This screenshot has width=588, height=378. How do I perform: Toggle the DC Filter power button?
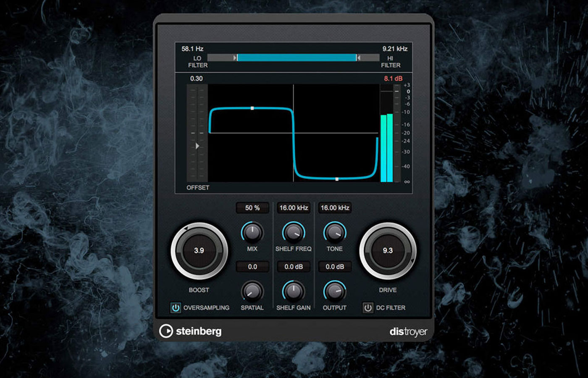pyautogui.click(x=368, y=308)
